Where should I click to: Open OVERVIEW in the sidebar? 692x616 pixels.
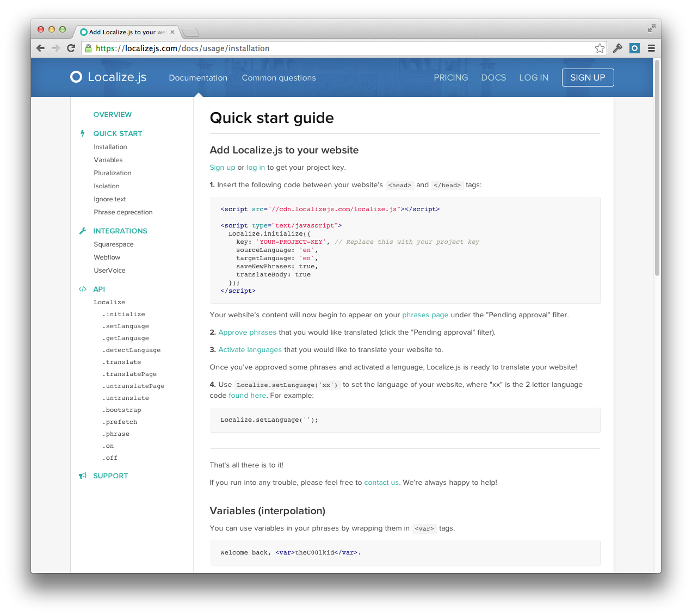pyautogui.click(x=113, y=114)
